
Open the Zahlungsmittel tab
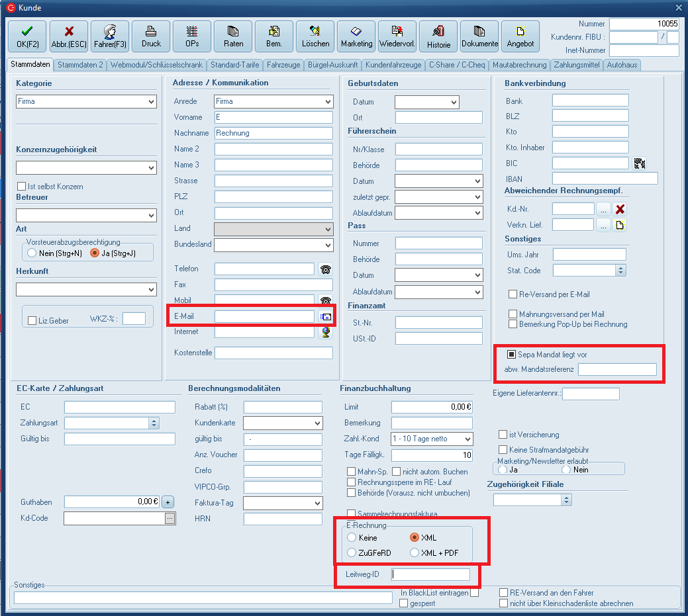577,65
